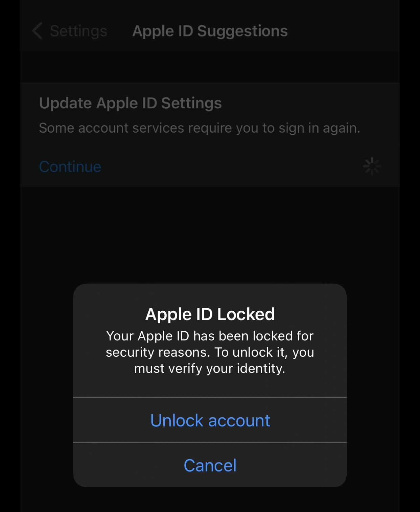The image size is (420, 512).
Task: Click the Continue link
Action: click(70, 166)
